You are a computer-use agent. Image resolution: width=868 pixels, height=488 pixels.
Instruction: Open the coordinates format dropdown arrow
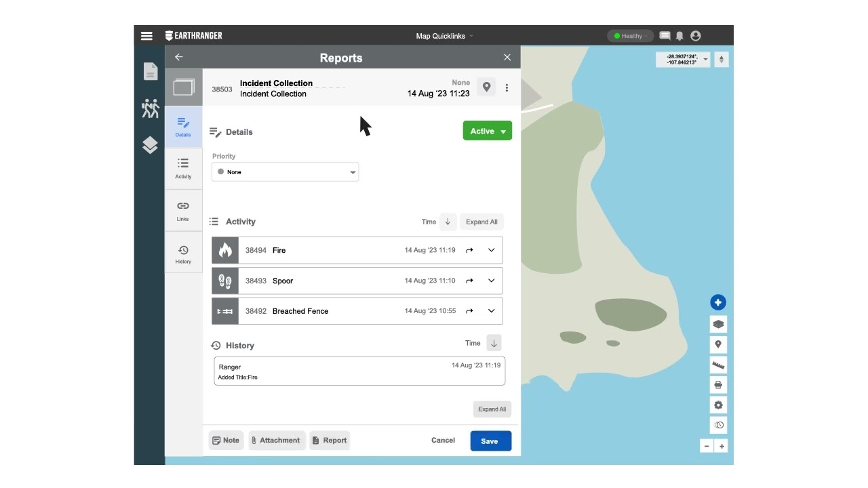705,60
